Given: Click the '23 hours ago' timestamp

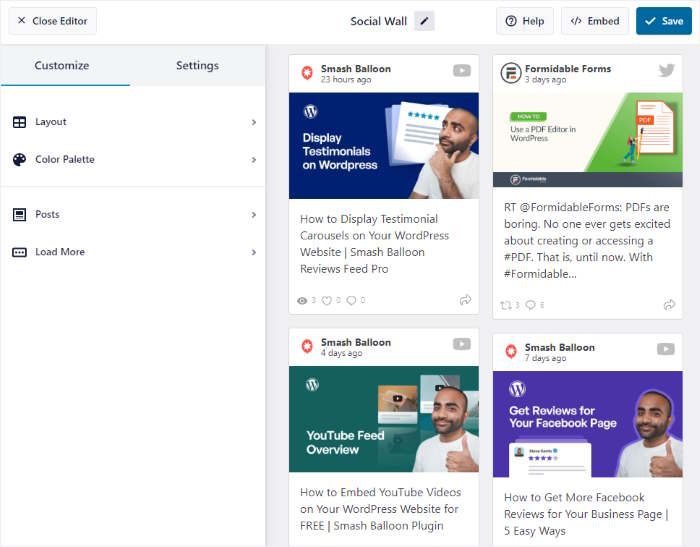Looking at the screenshot, I should coord(346,79).
